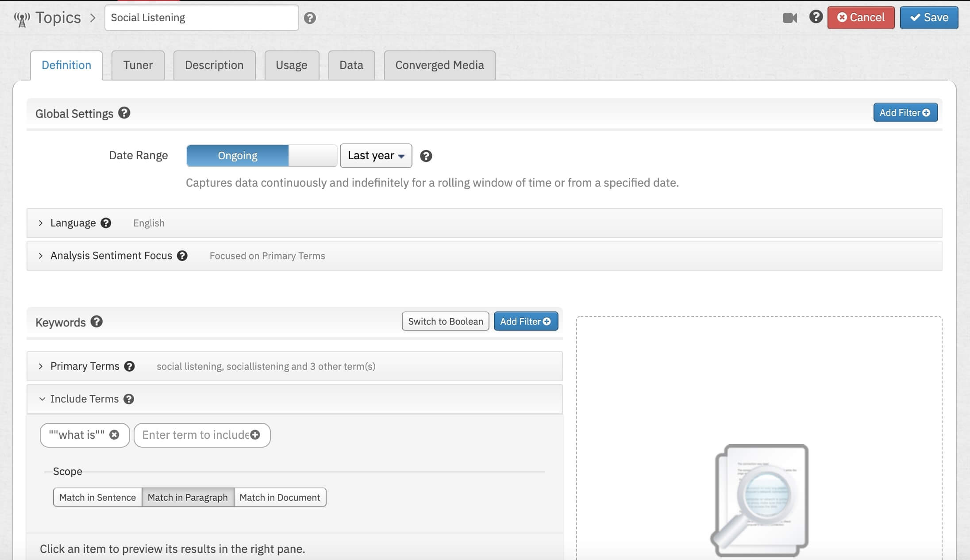Save the topic

pos(928,18)
